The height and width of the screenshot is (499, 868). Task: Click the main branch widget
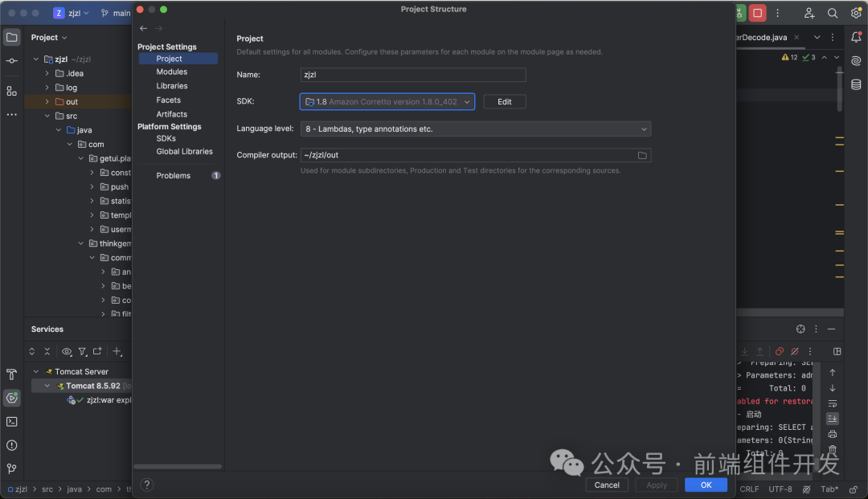coord(116,13)
